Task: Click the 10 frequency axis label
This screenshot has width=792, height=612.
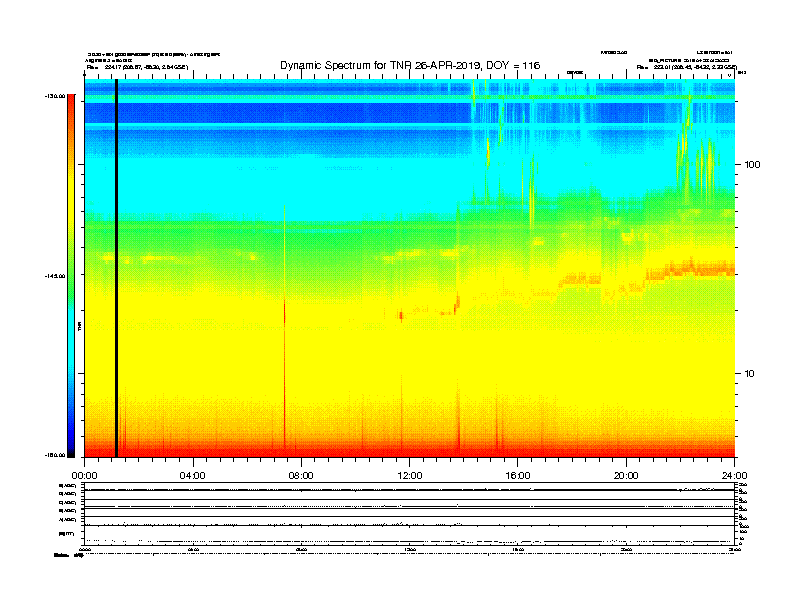Action: click(749, 374)
